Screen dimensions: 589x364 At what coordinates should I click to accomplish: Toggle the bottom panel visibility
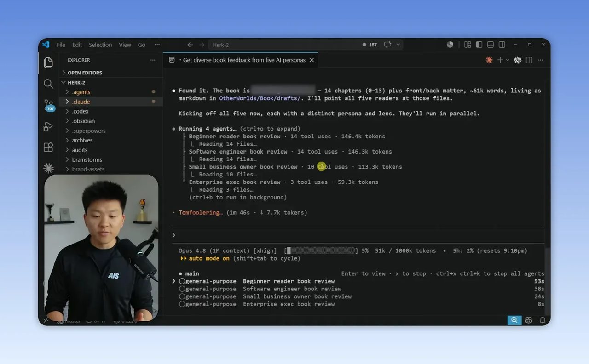[x=491, y=45]
